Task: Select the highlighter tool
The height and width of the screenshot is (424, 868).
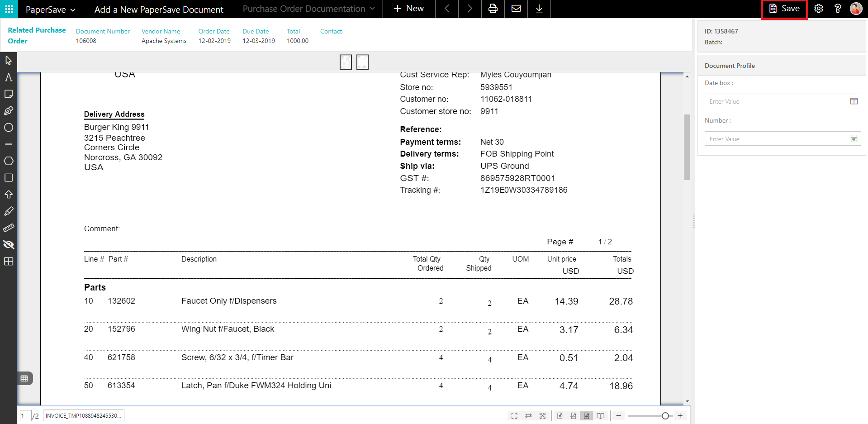Action: tap(8, 211)
